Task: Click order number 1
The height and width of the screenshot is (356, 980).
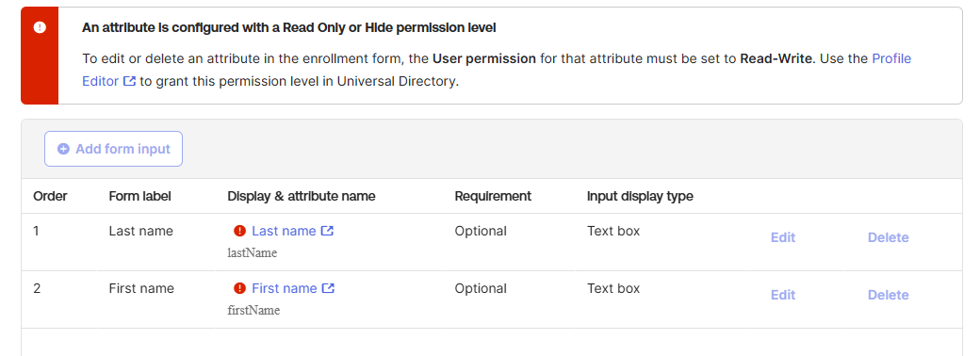Action: tap(36, 231)
